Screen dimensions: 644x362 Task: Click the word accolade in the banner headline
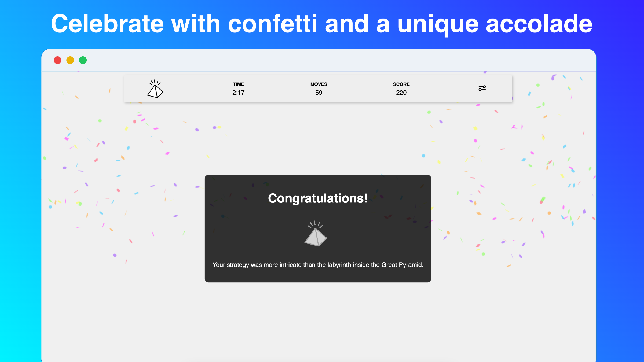pos(539,24)
